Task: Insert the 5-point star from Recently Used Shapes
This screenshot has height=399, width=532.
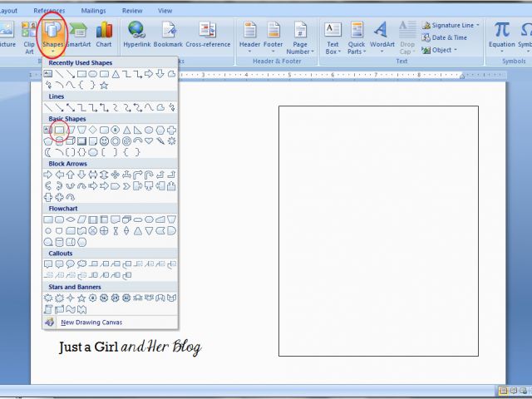Action: click(104, 85)
